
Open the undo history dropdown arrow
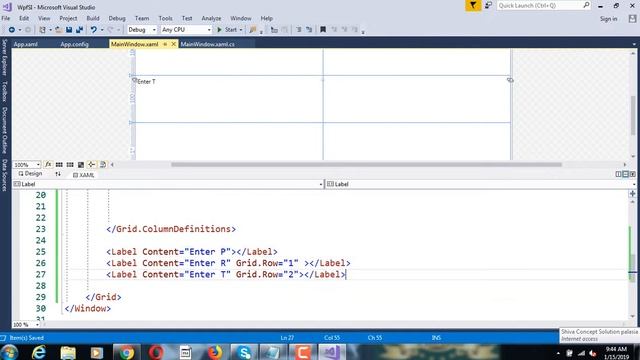pos(102,30)
